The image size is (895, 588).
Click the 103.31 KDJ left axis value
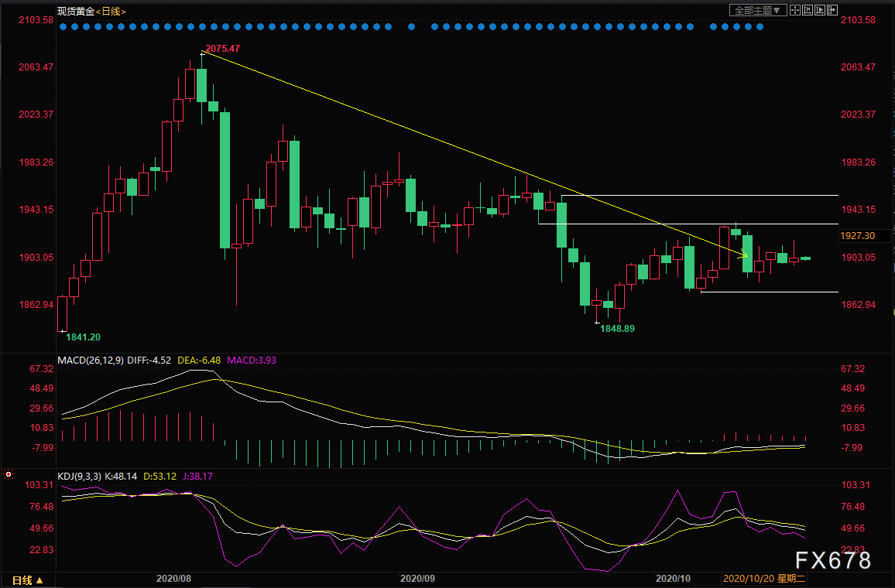coord(39,485)
